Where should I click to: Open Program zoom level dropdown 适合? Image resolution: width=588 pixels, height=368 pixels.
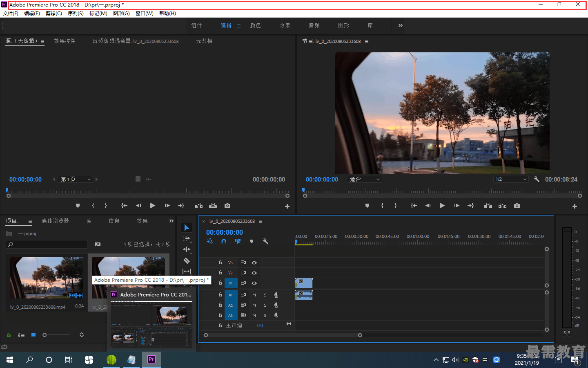pyautogui.click(x=365, y=179)
